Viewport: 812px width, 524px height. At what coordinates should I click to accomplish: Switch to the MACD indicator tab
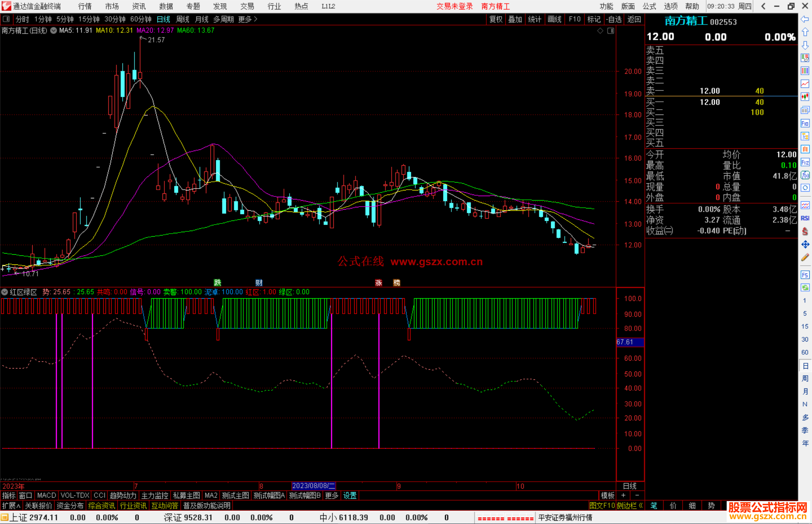coord(46,495)
